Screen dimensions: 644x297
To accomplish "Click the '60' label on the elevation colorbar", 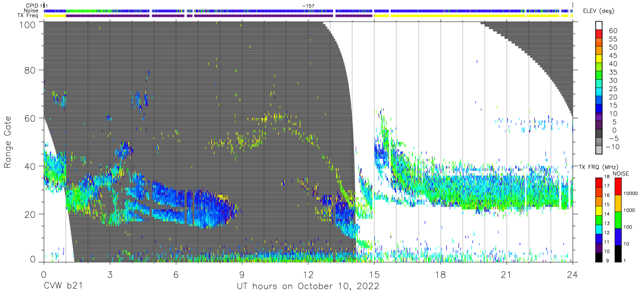I will (x=613, y=31).
